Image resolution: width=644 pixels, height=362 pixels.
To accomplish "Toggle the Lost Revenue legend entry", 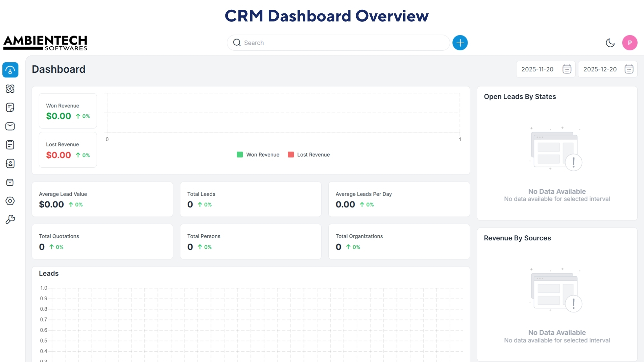I will tap(309, 155).
